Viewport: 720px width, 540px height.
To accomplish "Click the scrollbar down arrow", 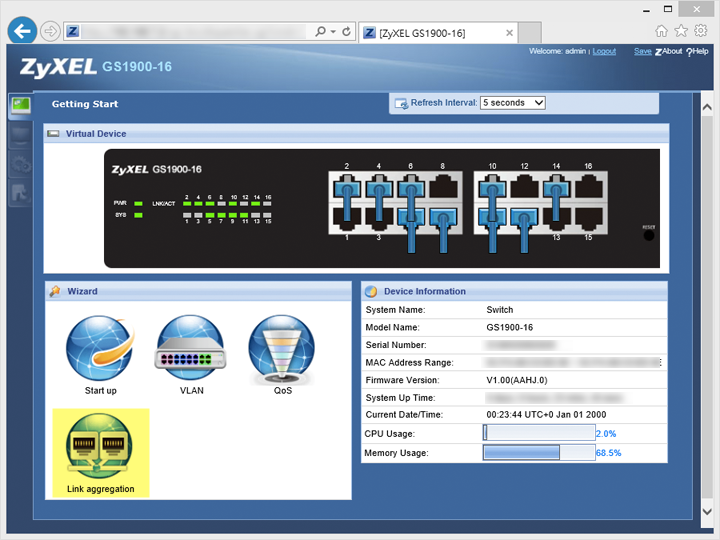I will coord(707,512).
